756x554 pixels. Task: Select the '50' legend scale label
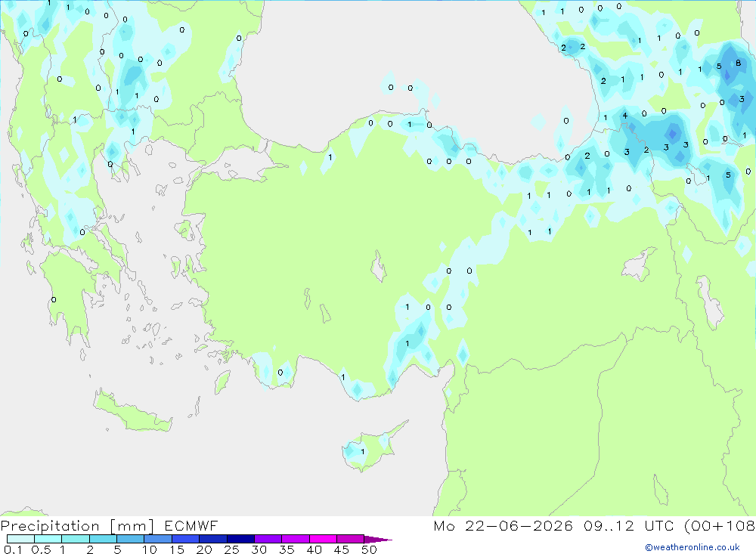click(369, 549)
